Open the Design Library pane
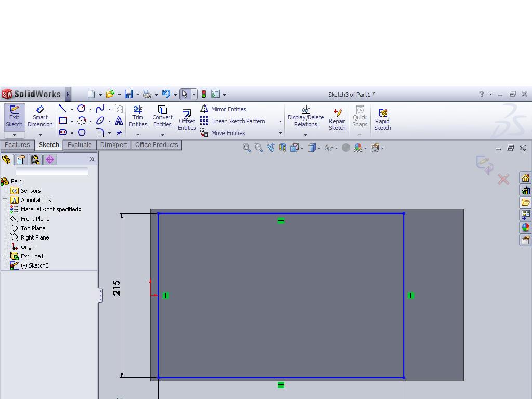 [x=525, y=190]
